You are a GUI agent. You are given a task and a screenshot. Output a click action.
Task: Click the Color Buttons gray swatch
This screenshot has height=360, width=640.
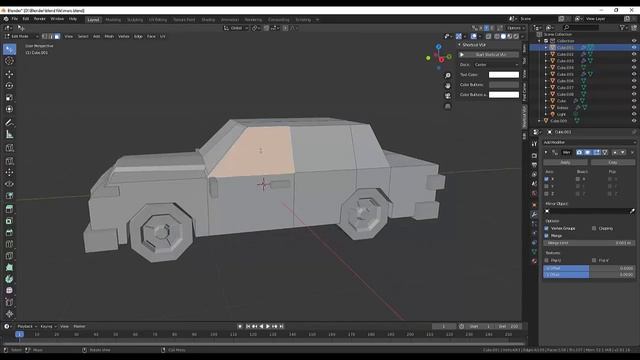pyautogui.click(x=504, y=84)
